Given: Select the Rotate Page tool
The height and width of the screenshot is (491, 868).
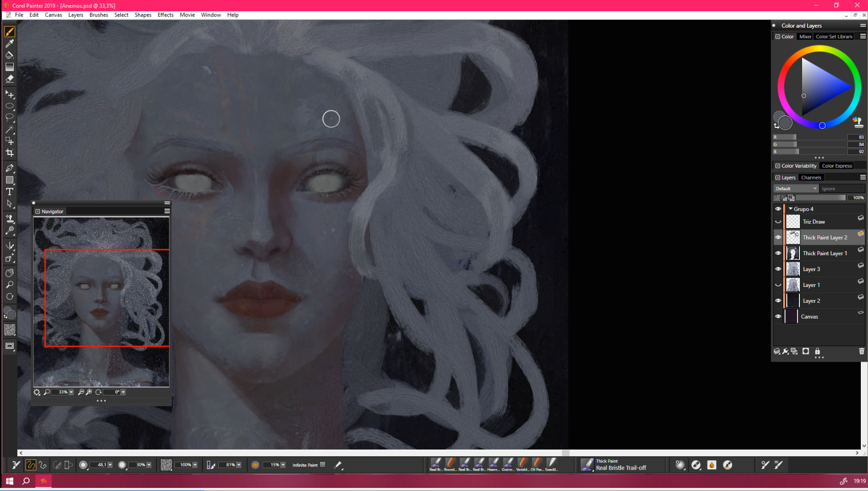Looking at the screenshot, I should point(10,297).
